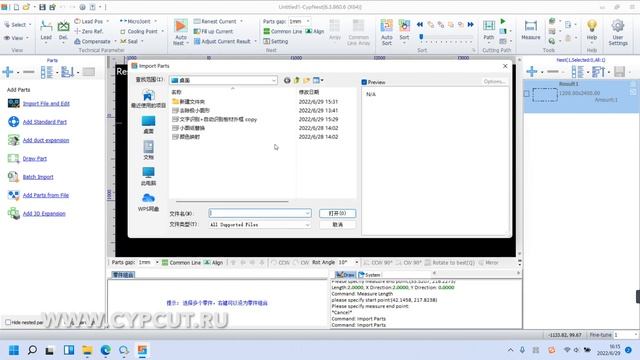Click Add duct expansion link

coord(46,140)
